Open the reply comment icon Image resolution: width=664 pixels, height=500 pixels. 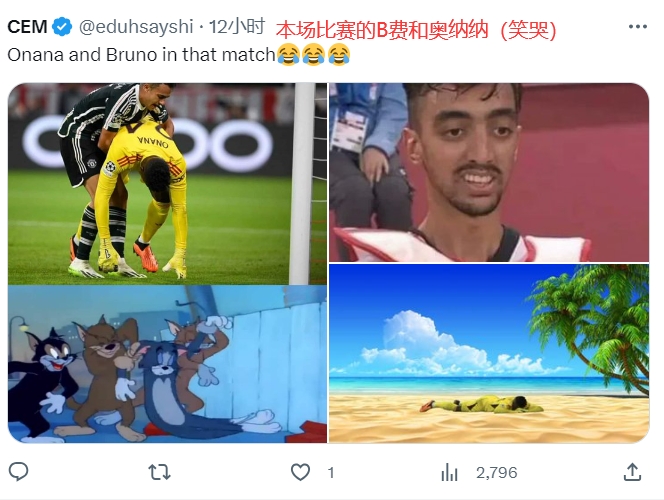[x=18, y=472]
